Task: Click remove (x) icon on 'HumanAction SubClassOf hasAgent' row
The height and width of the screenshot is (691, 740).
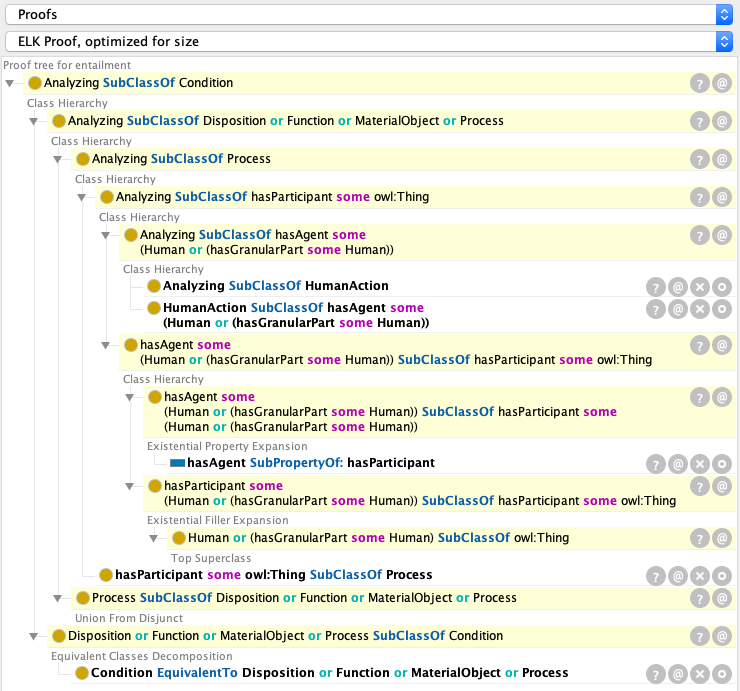Action: point(700,309)
